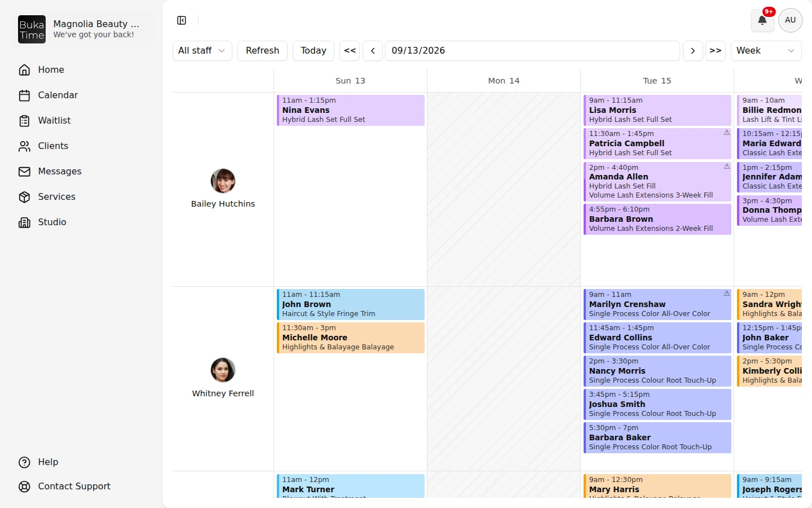812x508 pixels.
Task: Open Joshua Smith Root Touch-Up appointment
Action: coord(657,404)
